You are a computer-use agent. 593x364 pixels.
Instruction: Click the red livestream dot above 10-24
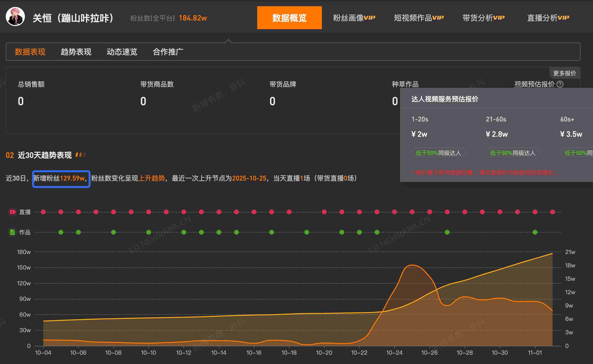click(394, 212)
